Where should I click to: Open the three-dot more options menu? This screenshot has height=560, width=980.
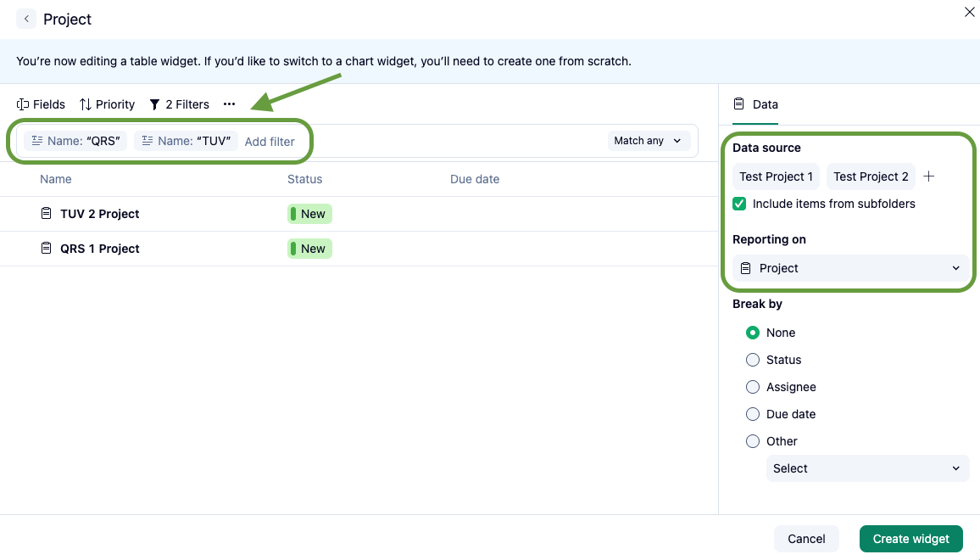coord(229,104)
